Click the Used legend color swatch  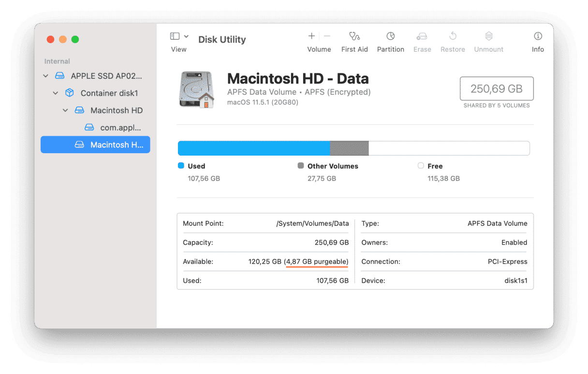[x=181, y=166]
